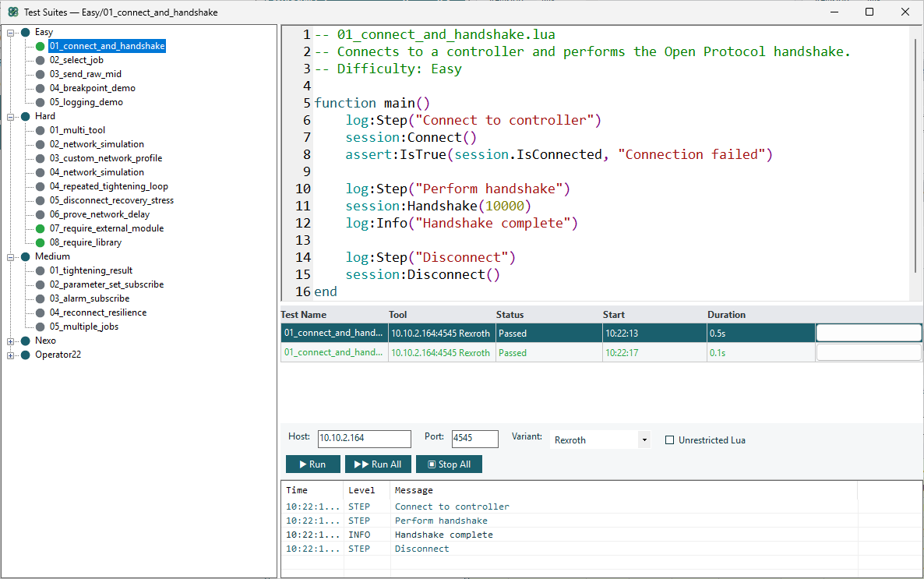Click the Tool column header
The height and width of the screenshot is (579, 924).
click(442, 315)
